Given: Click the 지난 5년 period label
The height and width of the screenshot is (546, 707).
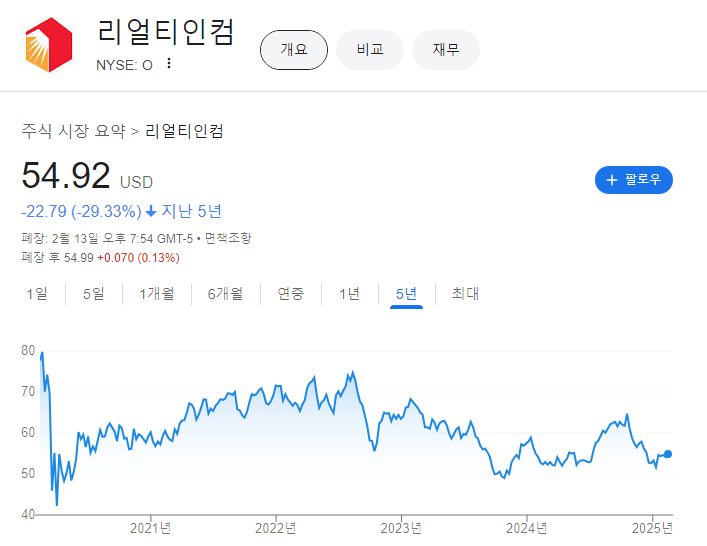Looking at the screenshot, I should (192, 211).
